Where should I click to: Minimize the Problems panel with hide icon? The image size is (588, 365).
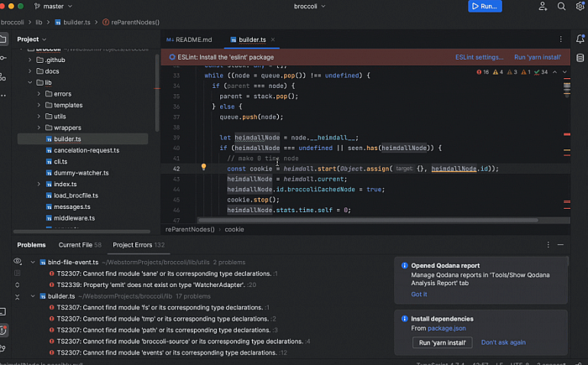560,245
